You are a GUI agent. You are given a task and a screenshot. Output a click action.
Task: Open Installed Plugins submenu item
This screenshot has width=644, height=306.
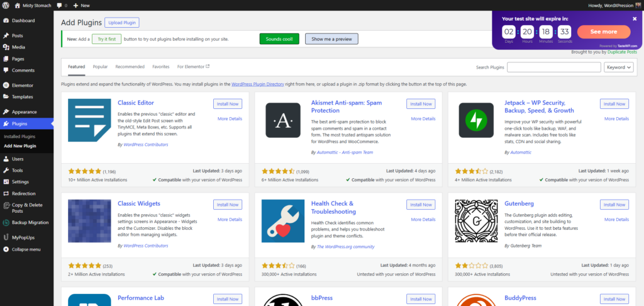[x=19, y=137]
